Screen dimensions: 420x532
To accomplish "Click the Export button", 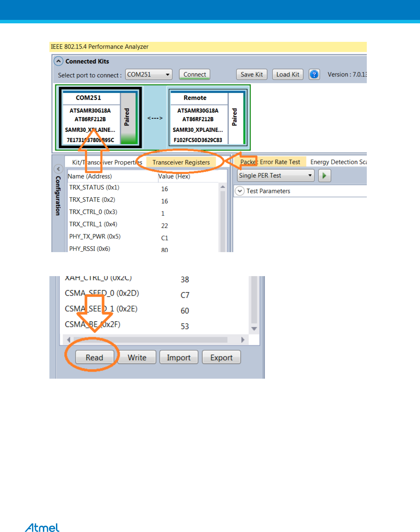I will (221, 357).
